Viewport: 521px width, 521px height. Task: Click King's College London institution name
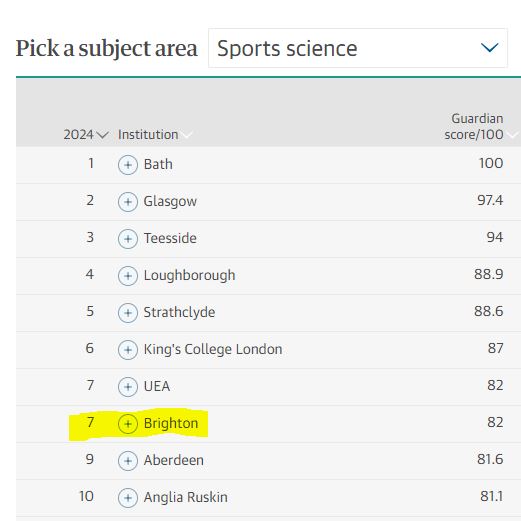coord(213,349)
